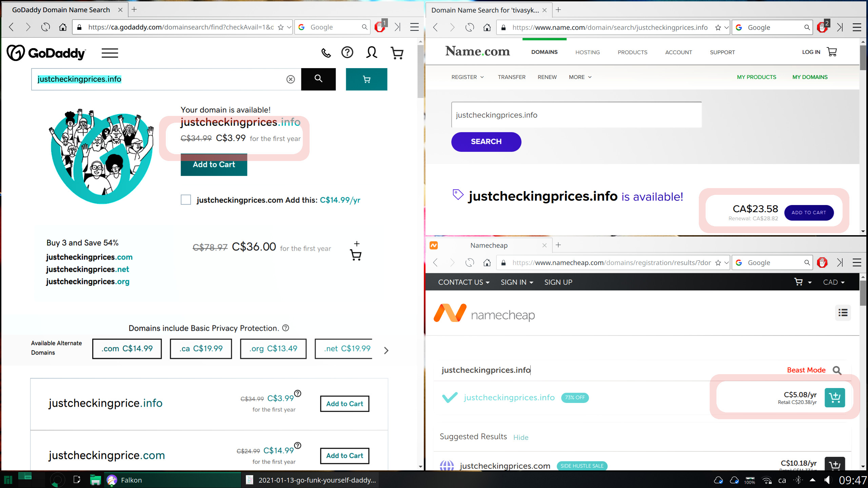Expand Name.com MORE dropdown
This screenshot has width=868, height=488.
coord(580,77)
